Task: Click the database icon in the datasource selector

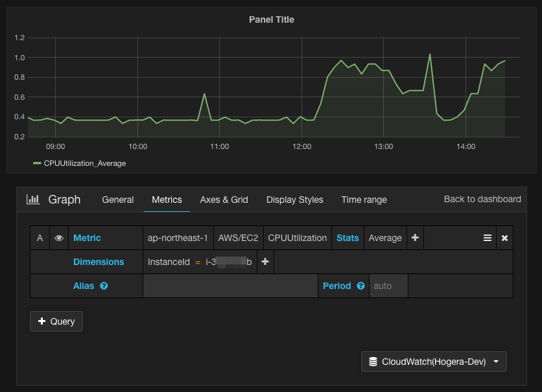Action: (x=374, y=362)
